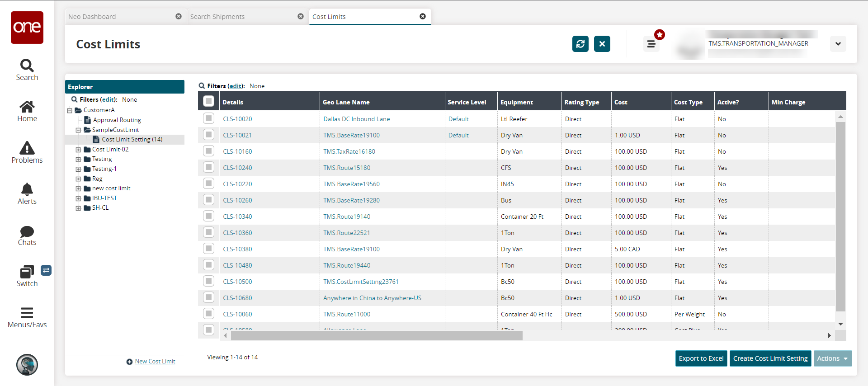Screen dimensions: 868x386
Task: Check the row CLS-10021 checkbox
Action: point(208,135)
